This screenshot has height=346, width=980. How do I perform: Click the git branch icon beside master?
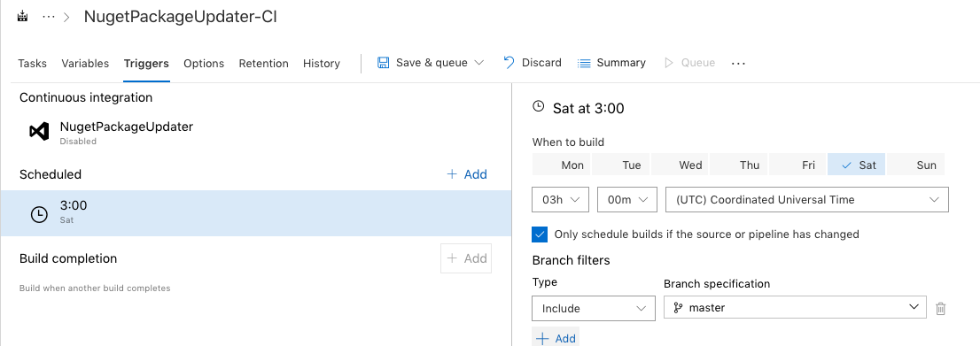pyautogui.click(x=678, y=307)
